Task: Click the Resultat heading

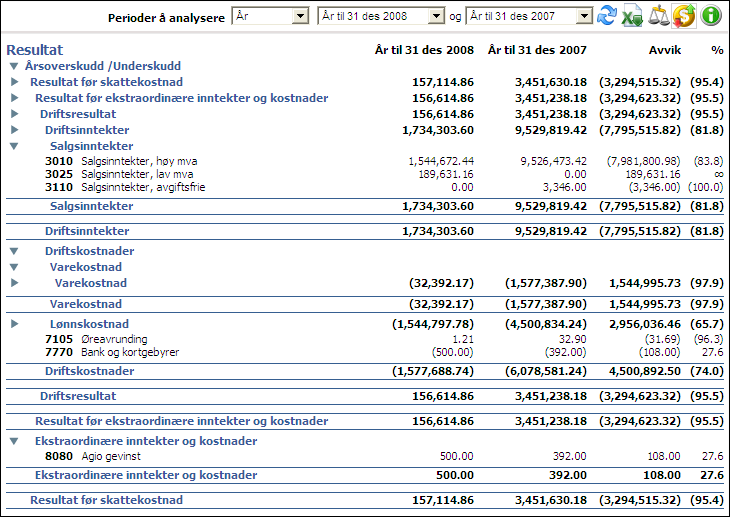Action: (x=35, y=50)
